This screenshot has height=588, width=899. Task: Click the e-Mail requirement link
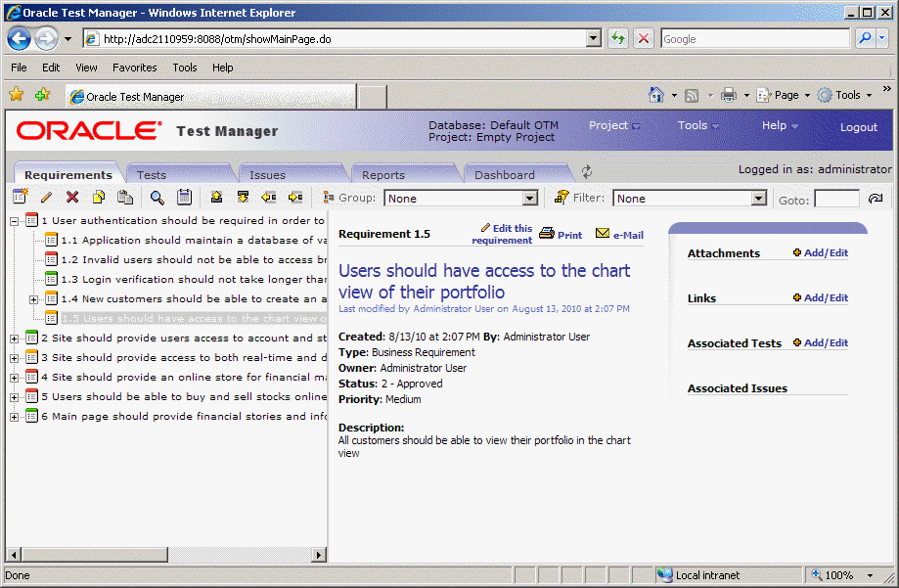pyautogui.click(x=620, y=234)
